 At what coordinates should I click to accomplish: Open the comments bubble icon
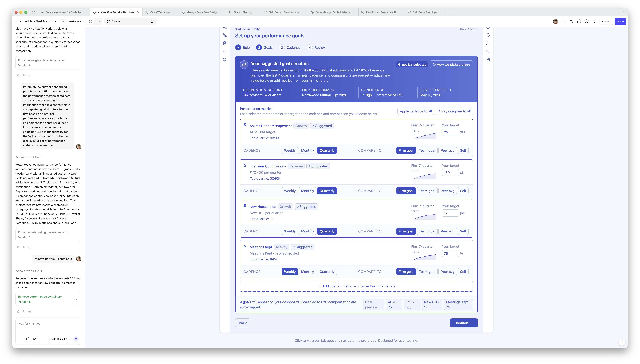(x=579, y=21)
